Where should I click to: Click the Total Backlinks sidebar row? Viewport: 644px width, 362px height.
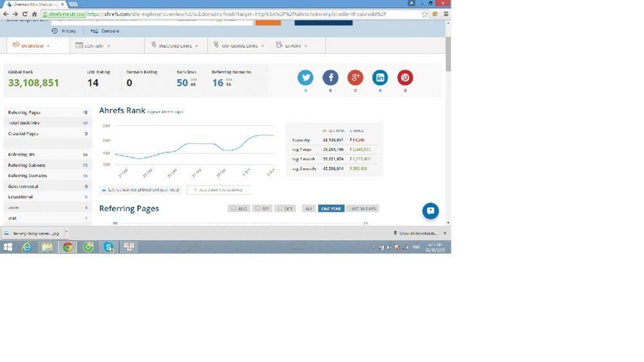[x=48, y=123]
